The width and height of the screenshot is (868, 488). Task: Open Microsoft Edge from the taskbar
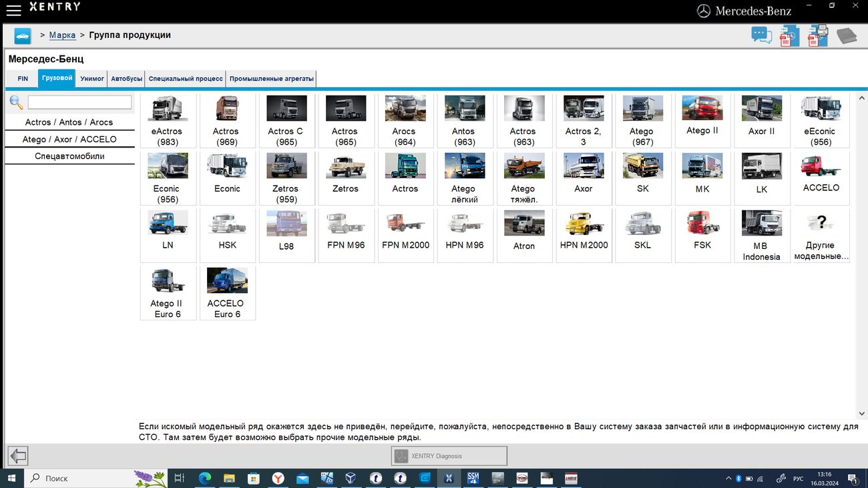click(x=205, y=478)
